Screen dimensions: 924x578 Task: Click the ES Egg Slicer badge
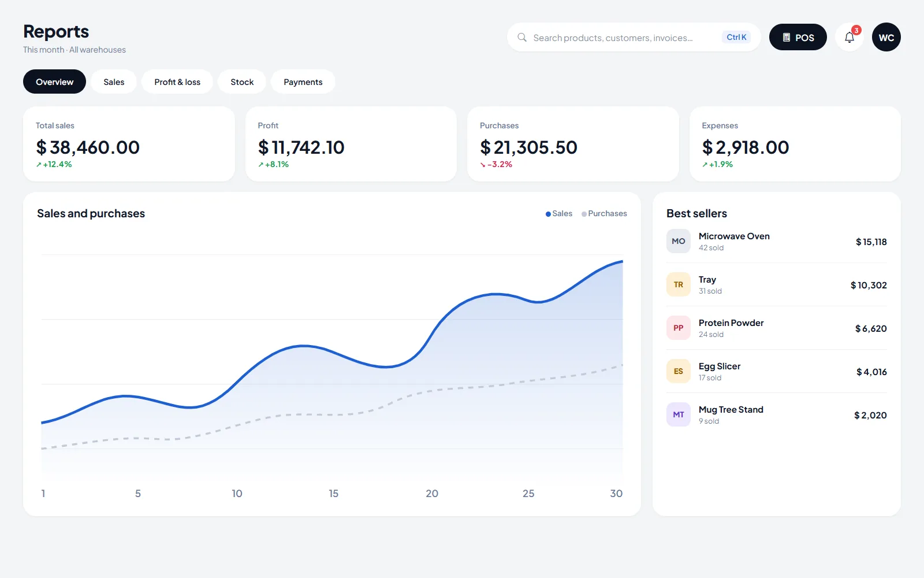pos(679,372)
